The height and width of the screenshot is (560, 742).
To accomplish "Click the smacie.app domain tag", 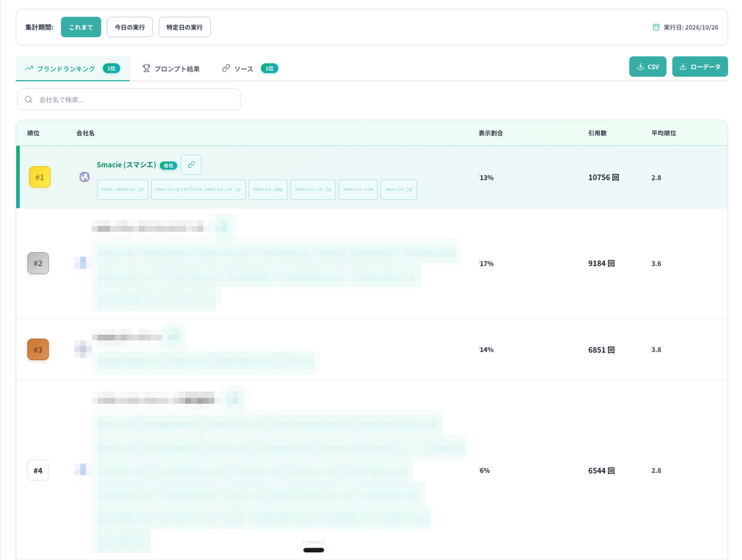I will coord(268,189).
